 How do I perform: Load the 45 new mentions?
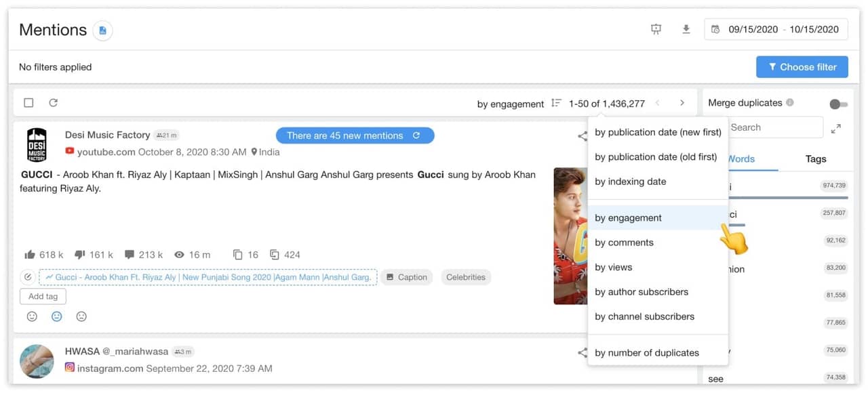click(x=355, y=135)
